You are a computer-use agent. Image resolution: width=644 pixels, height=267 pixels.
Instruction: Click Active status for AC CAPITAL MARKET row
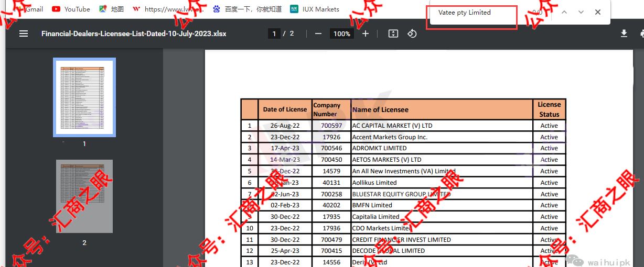point(549,126)
